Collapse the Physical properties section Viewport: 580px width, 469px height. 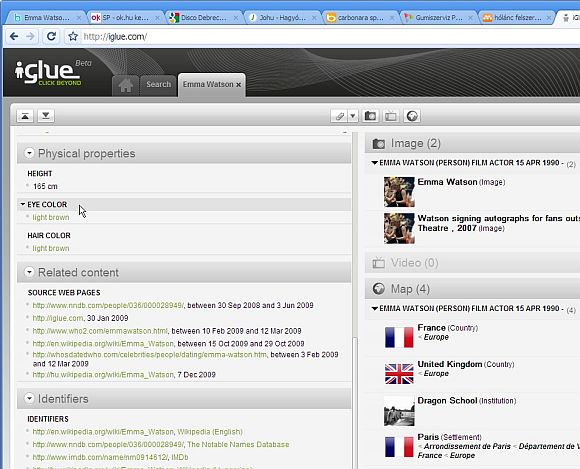29,153
